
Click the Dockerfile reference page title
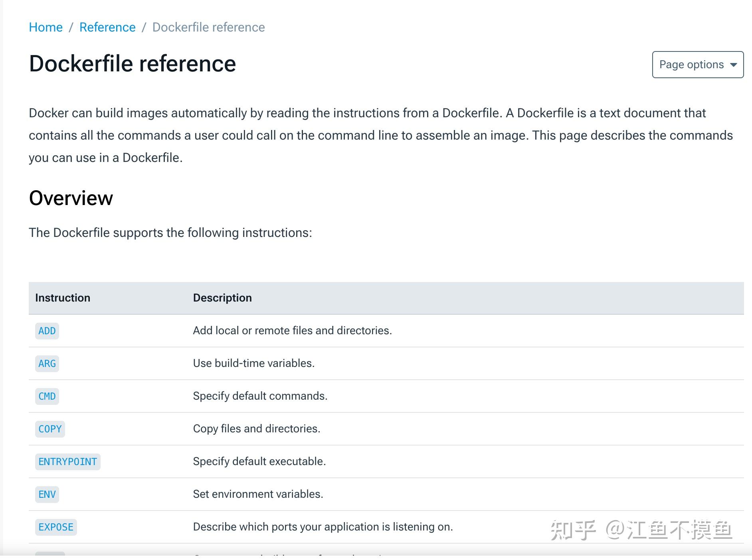[132, 63]
